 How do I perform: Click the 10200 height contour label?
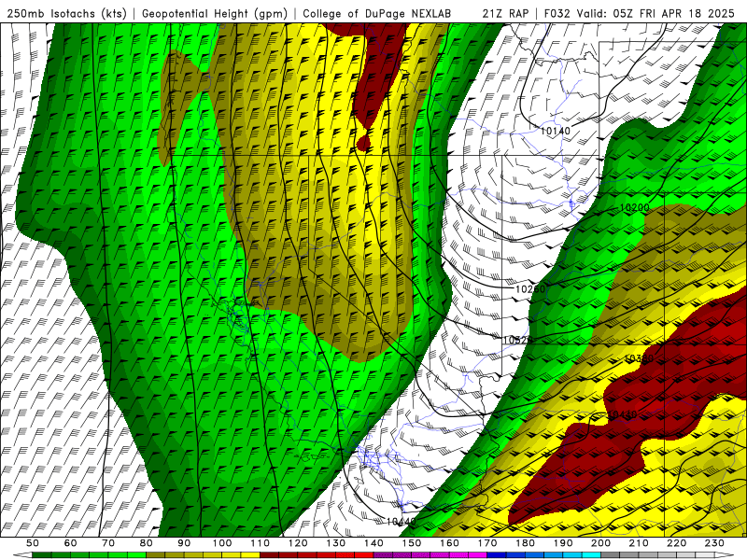pyautogui.click(x=635, y=208)
